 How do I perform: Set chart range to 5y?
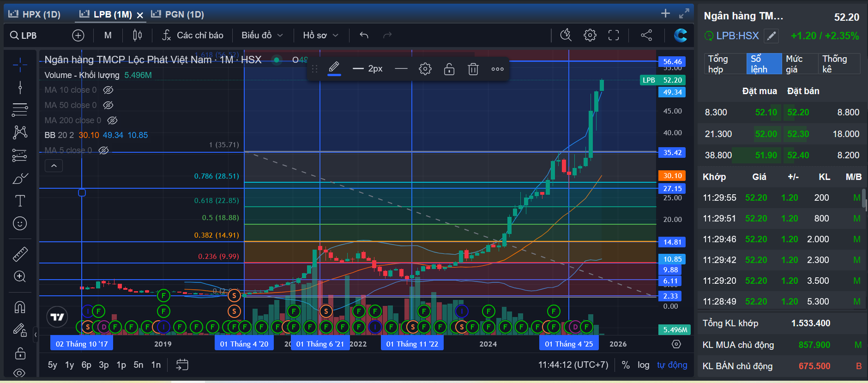(53, 365)
